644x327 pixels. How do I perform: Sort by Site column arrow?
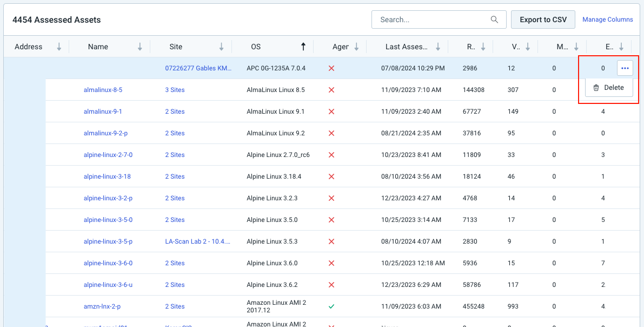(x=221, y=47)
